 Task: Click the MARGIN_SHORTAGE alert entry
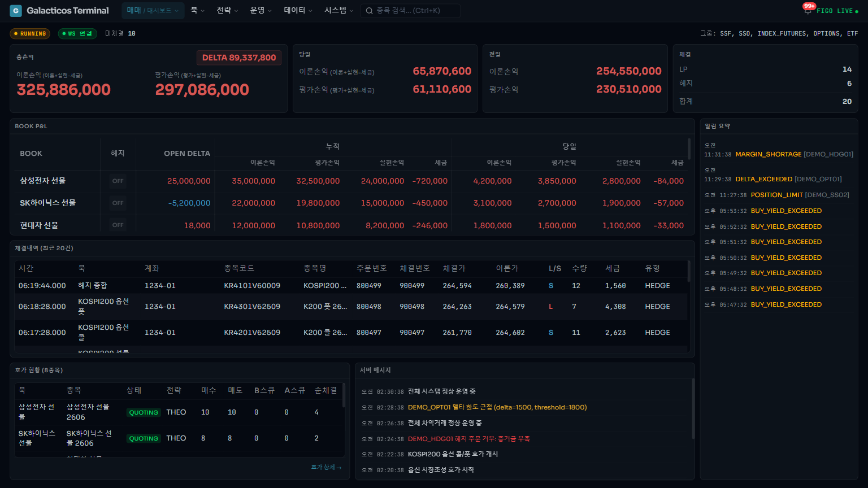click(768, 154)
